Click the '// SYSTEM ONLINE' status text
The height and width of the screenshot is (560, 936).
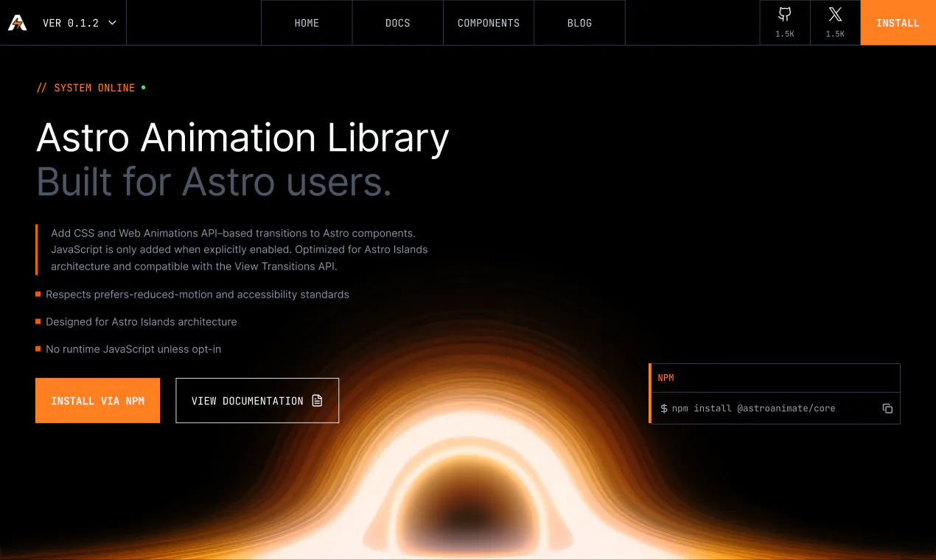pyautogui.click(x=85, y=88)
